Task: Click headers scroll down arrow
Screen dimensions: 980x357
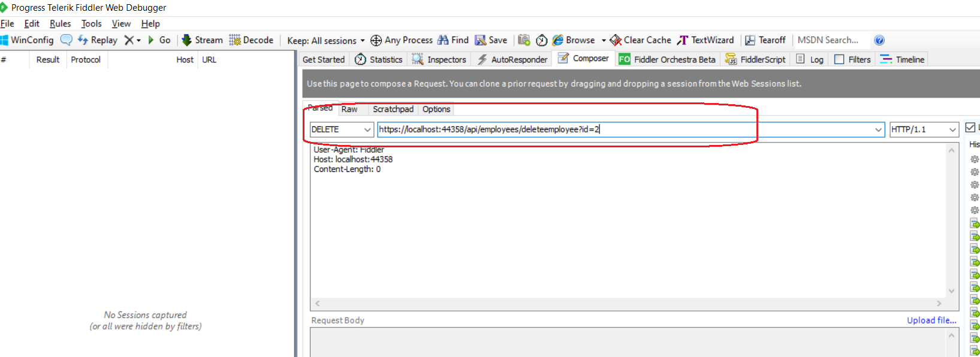Action: tap(952, 291)
